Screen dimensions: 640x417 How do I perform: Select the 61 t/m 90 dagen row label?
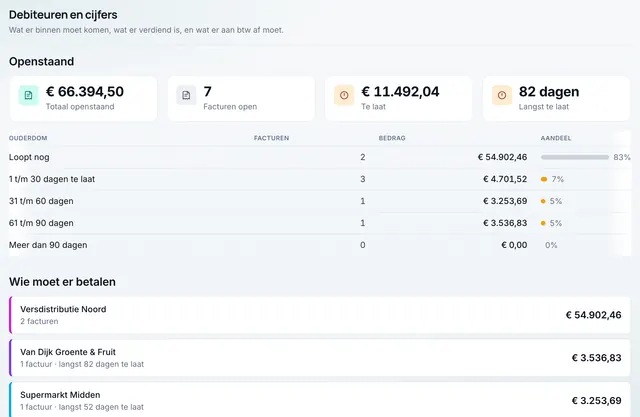41,223
